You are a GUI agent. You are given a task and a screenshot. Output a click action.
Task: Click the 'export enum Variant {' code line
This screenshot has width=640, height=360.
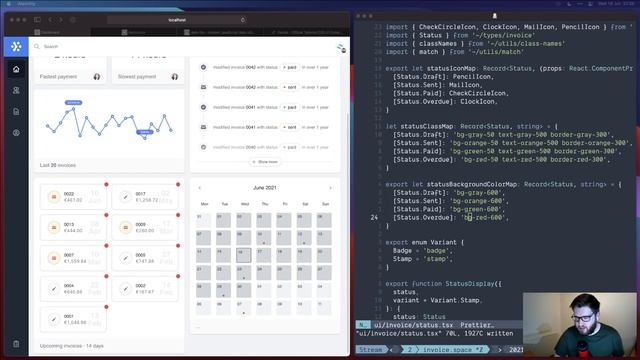click(424, 242)
